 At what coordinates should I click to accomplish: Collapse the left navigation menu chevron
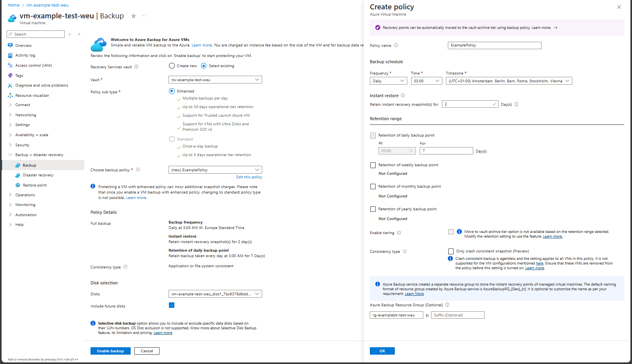click(79, 34)
